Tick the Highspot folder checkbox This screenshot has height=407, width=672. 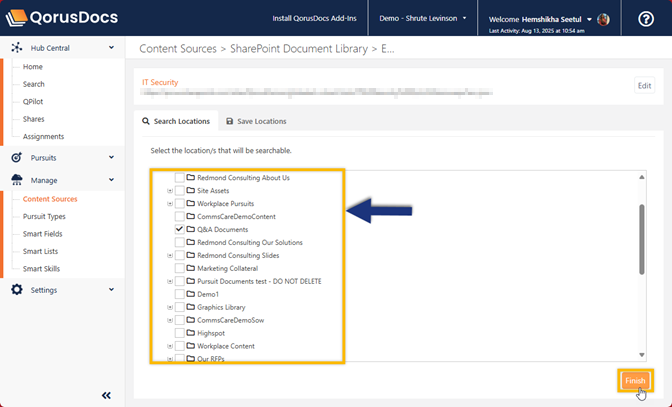[x=180, y=333]
